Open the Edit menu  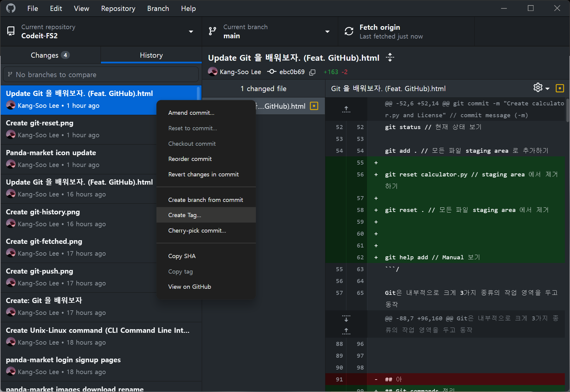(56, 9)
